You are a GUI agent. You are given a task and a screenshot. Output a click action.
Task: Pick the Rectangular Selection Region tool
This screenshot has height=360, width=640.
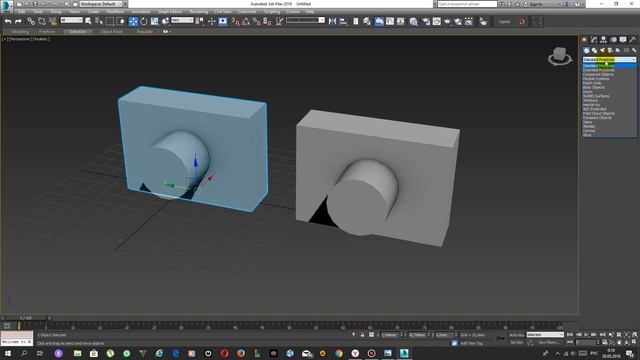coord(110,21)
